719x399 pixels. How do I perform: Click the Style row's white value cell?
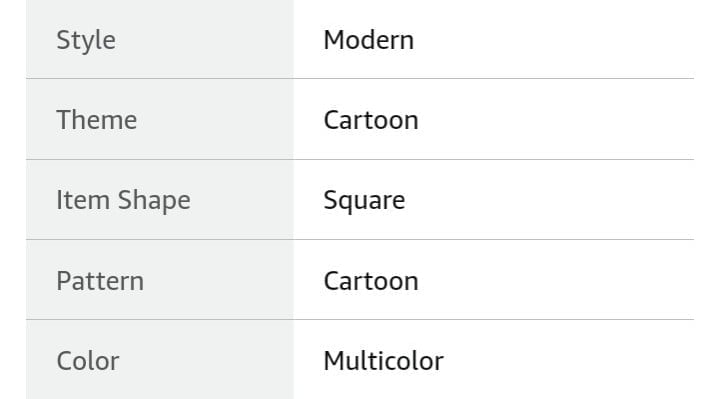coord(494,39)
